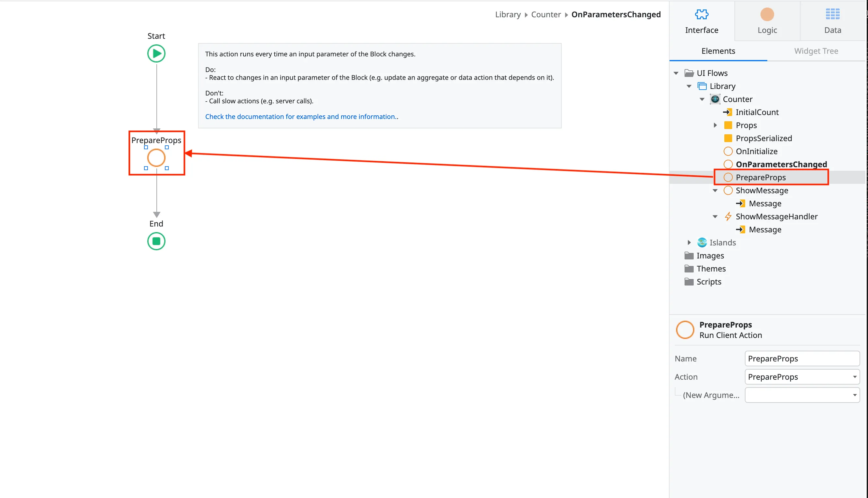Image resolution: width=868 pixels, height=498 pixels.
Task: Click the ShowMessageHandler lightning bolt icon
Action: click(x=728, y=216)
